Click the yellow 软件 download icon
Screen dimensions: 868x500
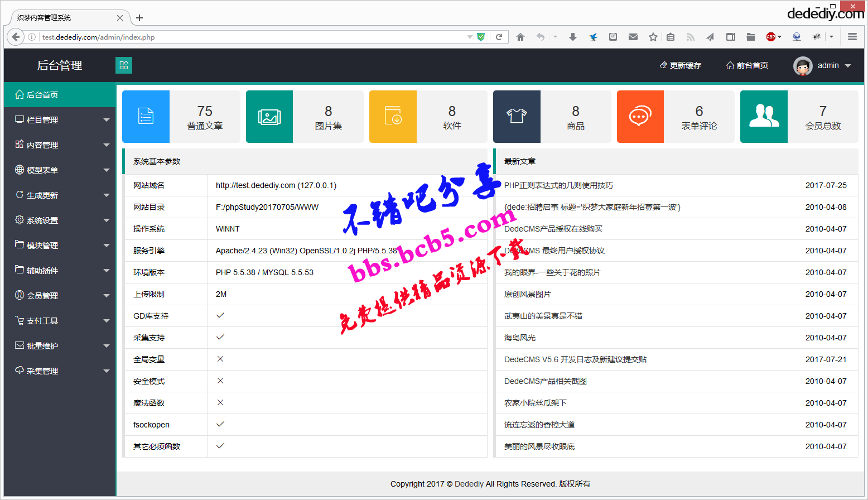pyautogui.click(x=393, y=117)
